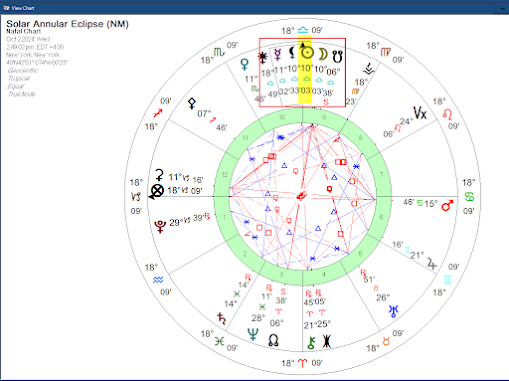The height and width of the screenshot is (381, 509).
Task: Click the Eris glyph at 25° Aries
Action: pyautogui.click(x=327, y=342)
